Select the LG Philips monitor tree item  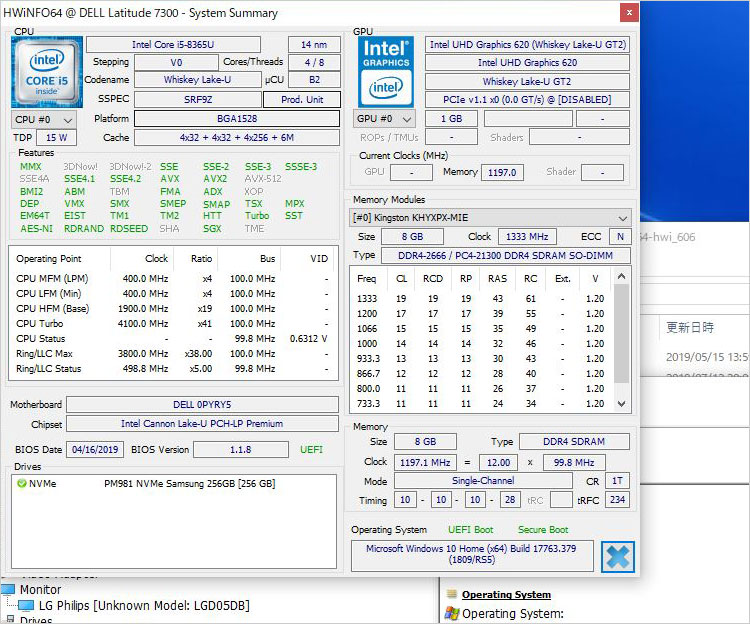point(144,606)
